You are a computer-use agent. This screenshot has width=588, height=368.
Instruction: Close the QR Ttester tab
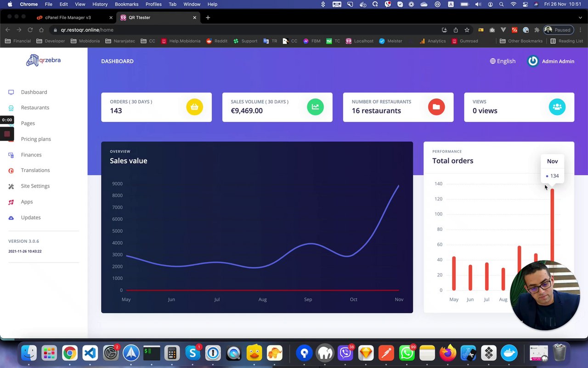pos(195,17)
